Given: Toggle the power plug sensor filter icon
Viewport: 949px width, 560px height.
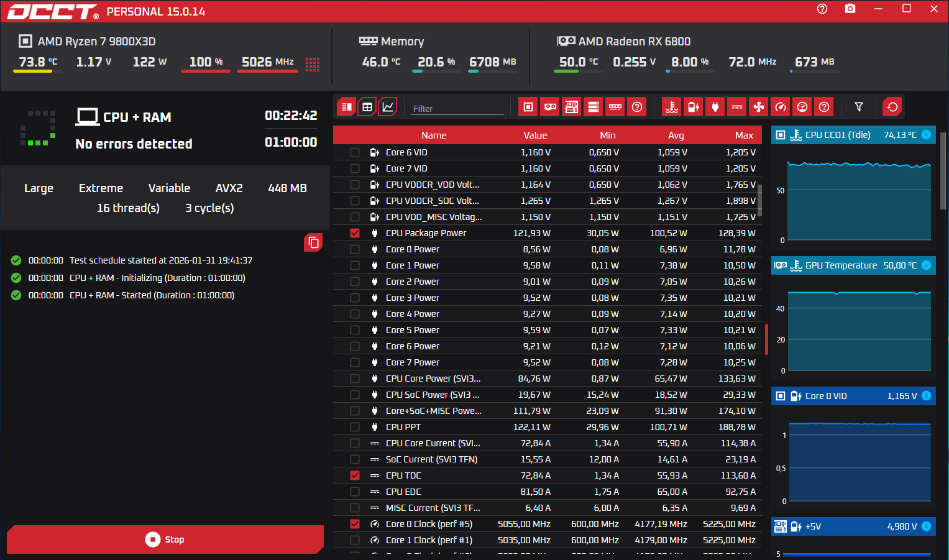Looking at the screenshot, I should click(715, 107).
